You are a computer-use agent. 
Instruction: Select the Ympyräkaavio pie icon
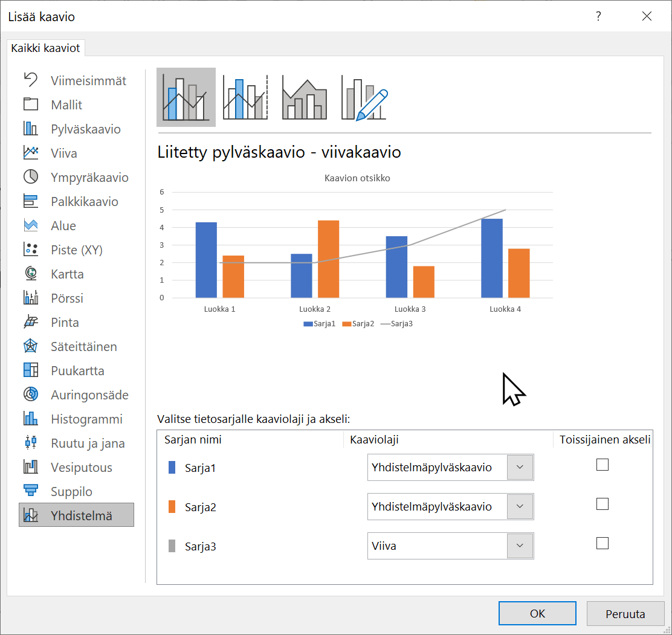click(30, 176)
